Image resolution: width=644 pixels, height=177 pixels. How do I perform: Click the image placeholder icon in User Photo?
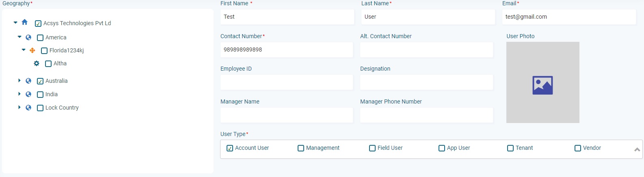point(542,85)
